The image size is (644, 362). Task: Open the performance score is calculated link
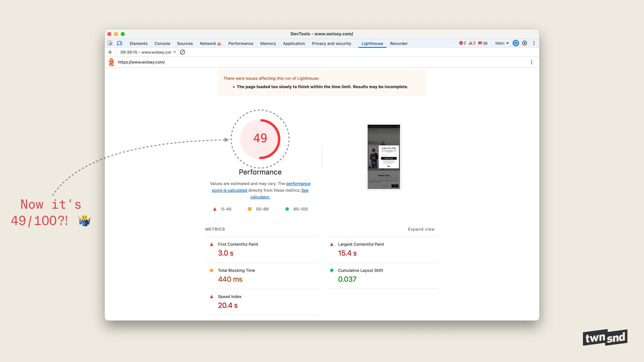[229, 190]
